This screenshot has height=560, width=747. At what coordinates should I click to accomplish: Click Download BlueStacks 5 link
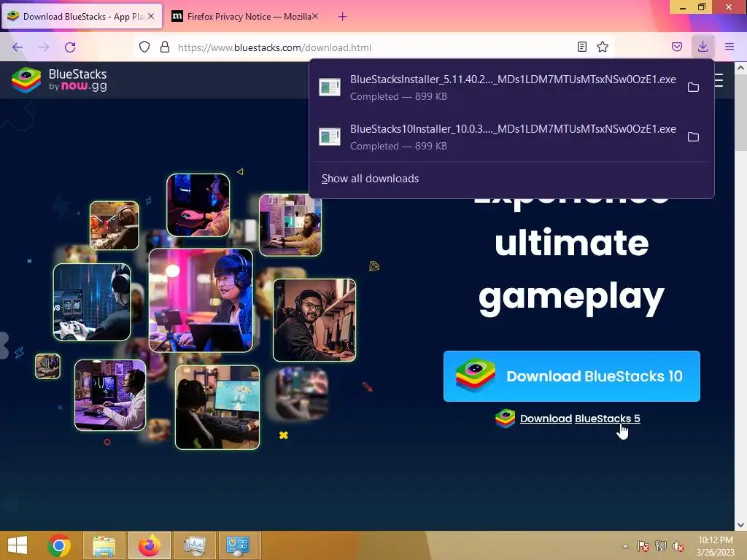(580, 419)
